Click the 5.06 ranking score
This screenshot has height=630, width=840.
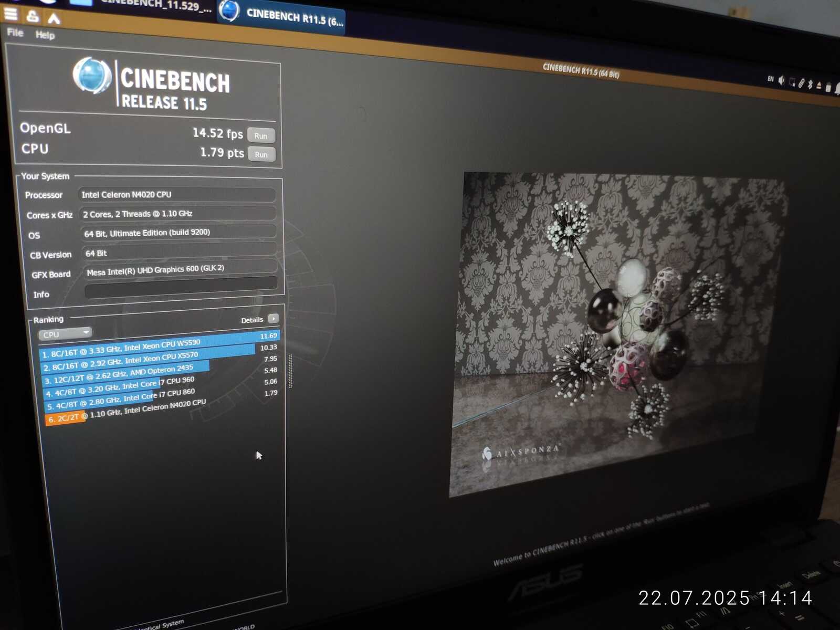[x=271, y=382]
